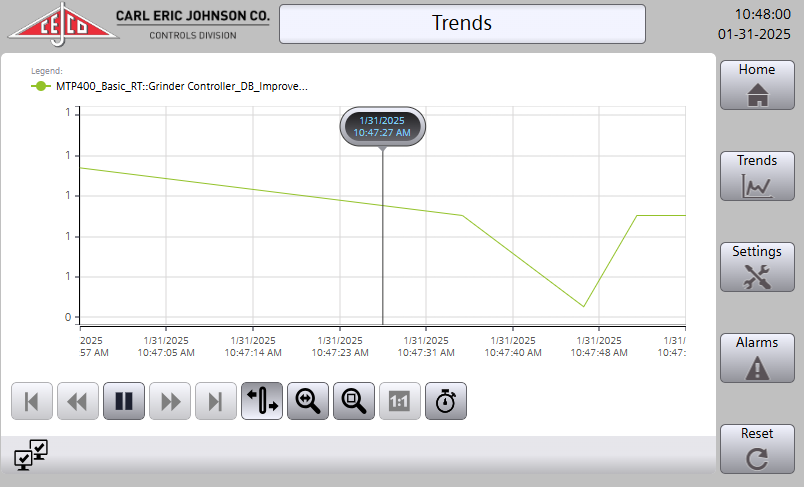Click the 10:47:05 AM axis label

coord(166,347)
